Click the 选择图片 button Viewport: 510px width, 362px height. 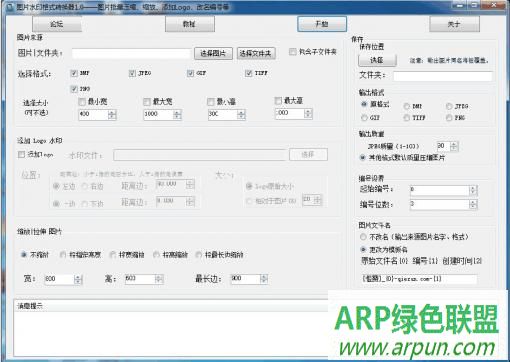click(213, 53)
